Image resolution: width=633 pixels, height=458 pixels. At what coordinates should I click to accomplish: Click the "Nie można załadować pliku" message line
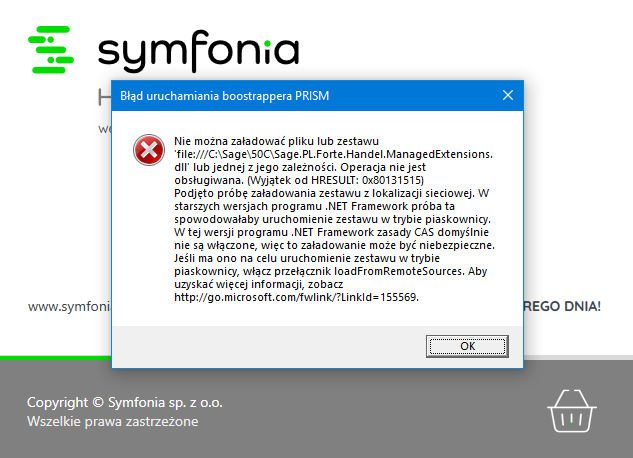[x=285, y=141]
